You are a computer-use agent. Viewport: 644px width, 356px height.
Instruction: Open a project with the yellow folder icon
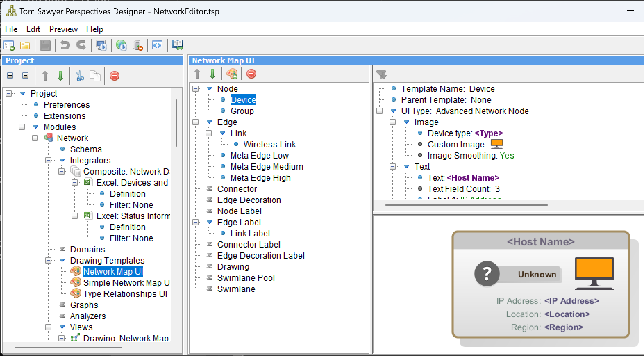pyautogui.click(x=25, y=45)
